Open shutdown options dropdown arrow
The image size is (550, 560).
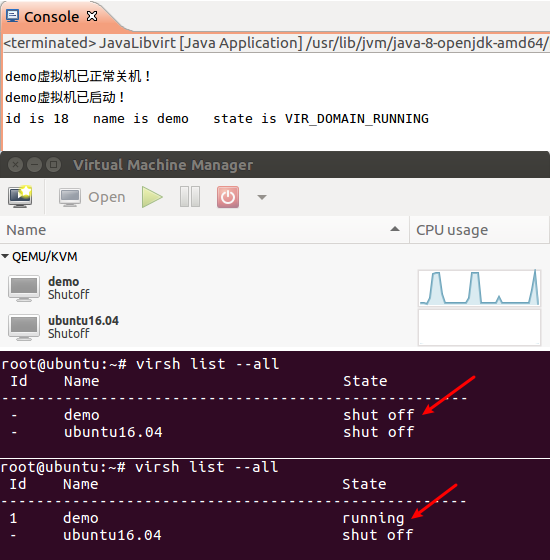pos(262,197)
